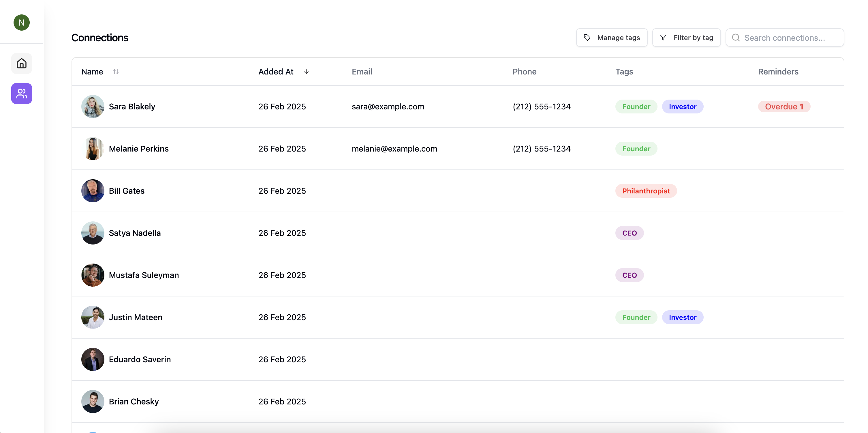Viewport: 868px width, 433px height.
Task: Click the Philanthropist tag on Bill Gates
Action: pos(646,191)
